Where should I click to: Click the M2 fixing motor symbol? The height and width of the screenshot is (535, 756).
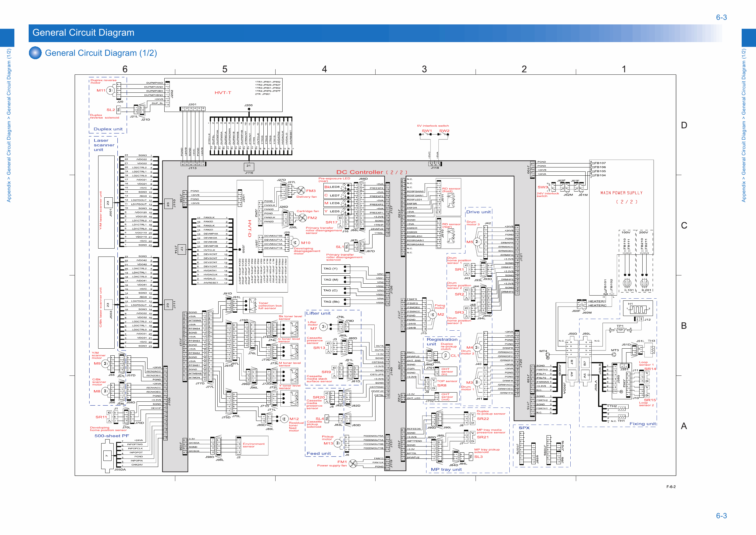pyautogui.click(x=432, y=315)
